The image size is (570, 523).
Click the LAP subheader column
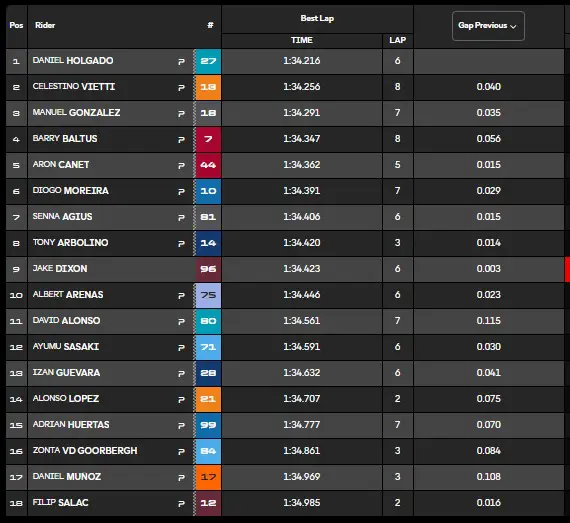pyautogui.click(x=397, y=40)
